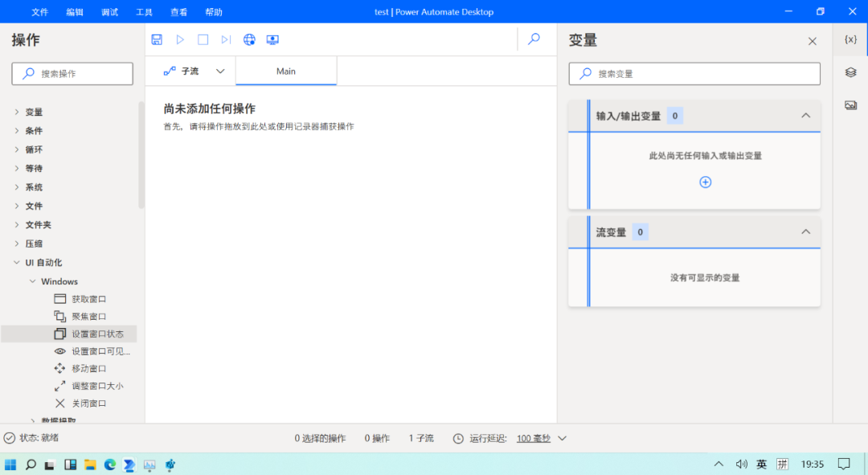
Task: Open the UI elements layers icon on right rail
Action: pos(850,72)
